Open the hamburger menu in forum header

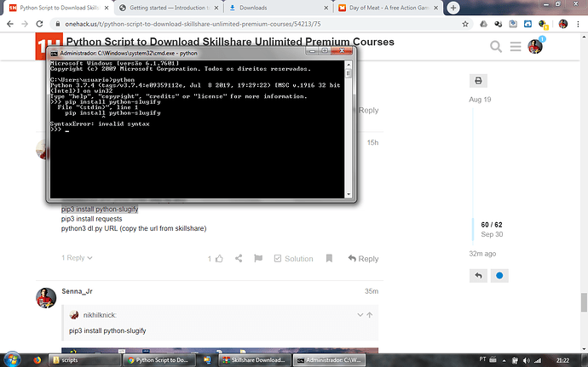coord(516,45)
